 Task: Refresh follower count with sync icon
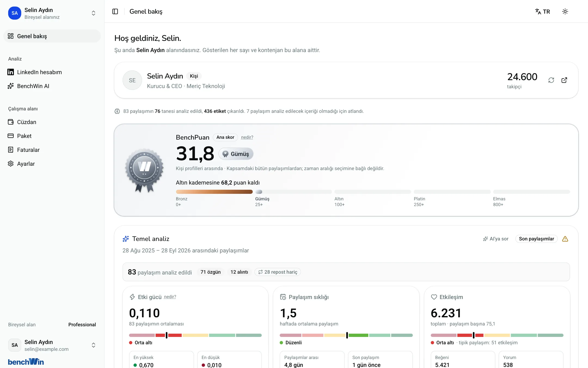coord(551,80)
